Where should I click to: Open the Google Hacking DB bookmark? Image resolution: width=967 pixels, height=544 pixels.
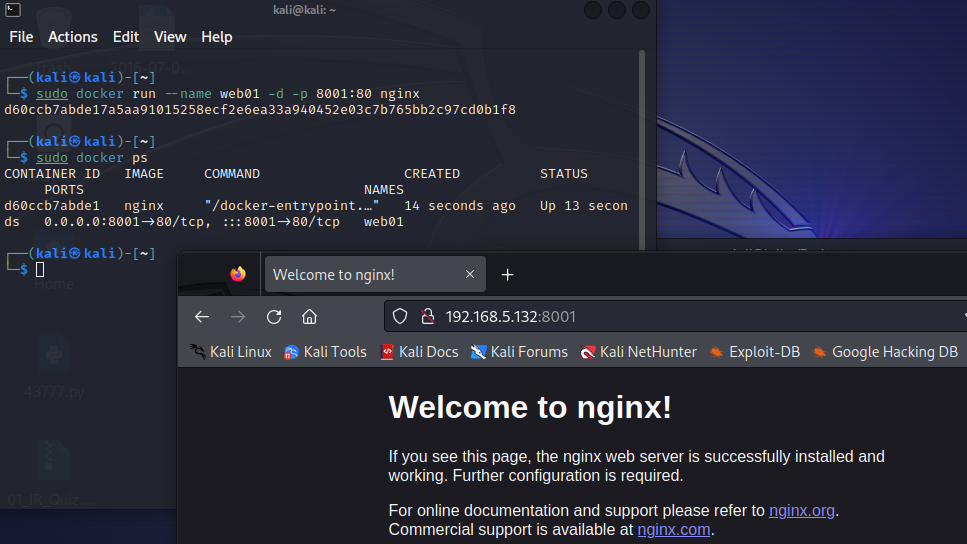point(886,352)
